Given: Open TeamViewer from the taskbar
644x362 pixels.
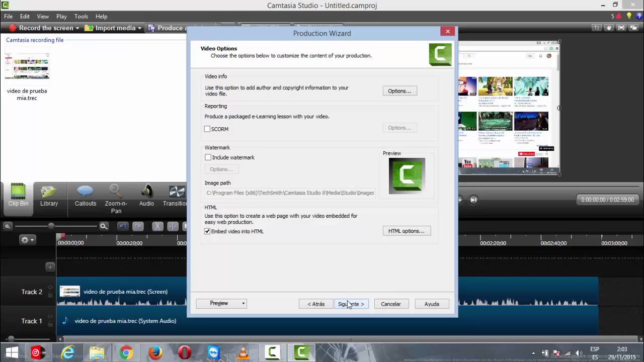Looking at the screenshot, I should pyautogui.click(x=213, y=352).
